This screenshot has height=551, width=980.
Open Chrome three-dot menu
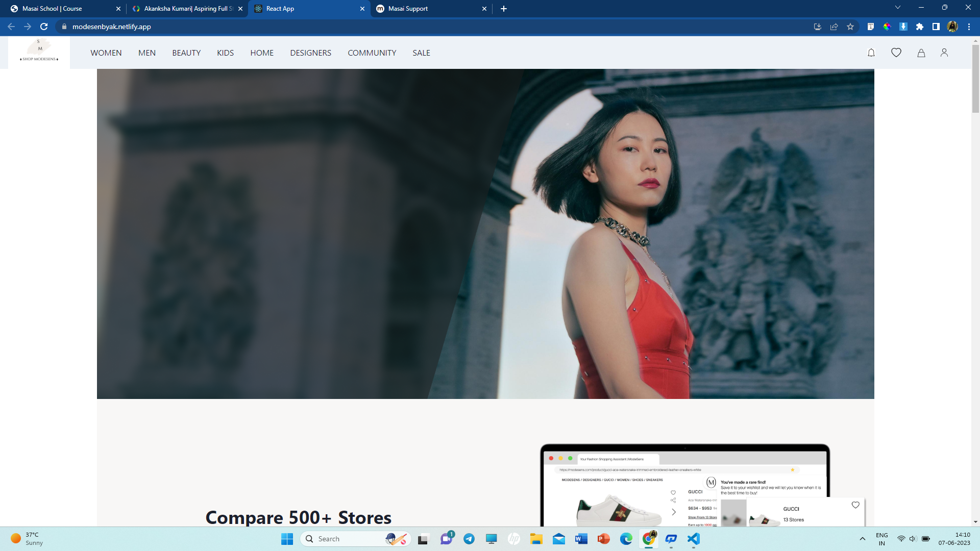(x=969, y=27)
